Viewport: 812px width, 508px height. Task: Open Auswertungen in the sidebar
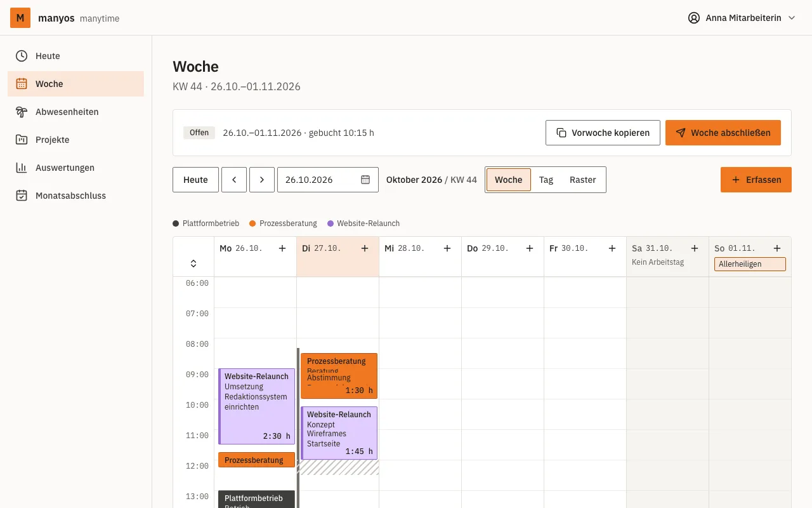(75, 168)
